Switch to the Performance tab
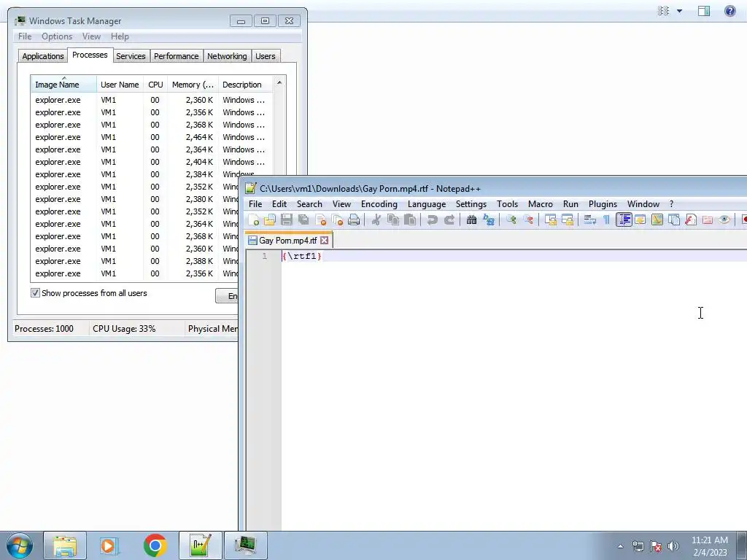The width and height of the screenshot is (747, 560). point(177,56)
